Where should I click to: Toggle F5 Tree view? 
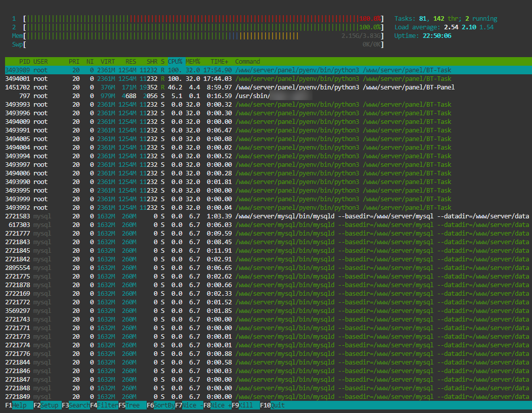pos(132,405)
